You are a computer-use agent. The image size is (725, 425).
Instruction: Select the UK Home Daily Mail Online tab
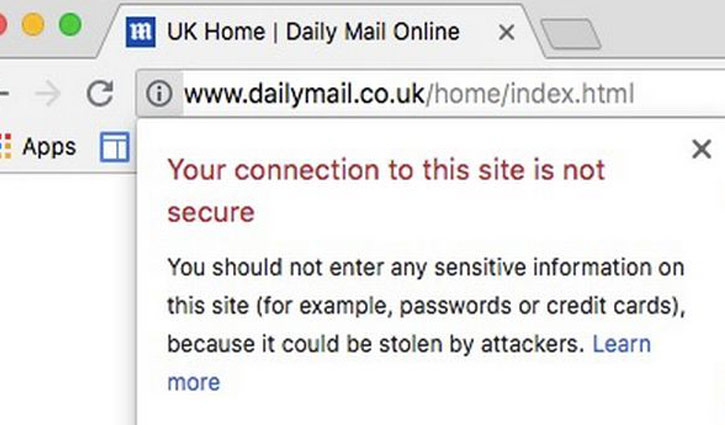313,32
